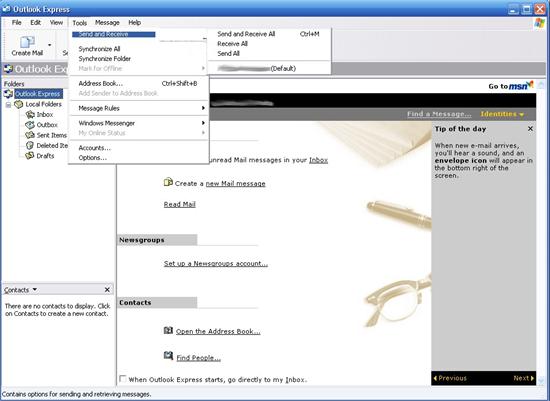This screenshot has height=401, width=550.
Task: Select the Drafts folder icon
Action: [x=30, y=155]
